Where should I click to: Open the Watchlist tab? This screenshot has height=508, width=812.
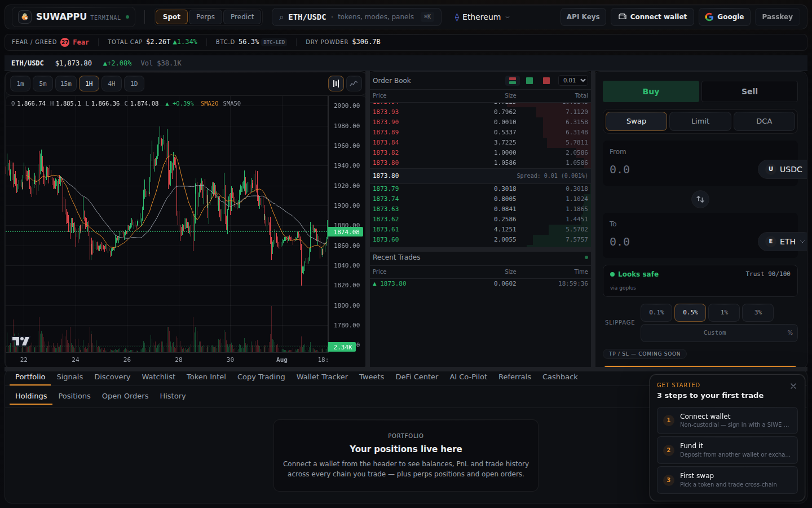(x=158, y=377)
